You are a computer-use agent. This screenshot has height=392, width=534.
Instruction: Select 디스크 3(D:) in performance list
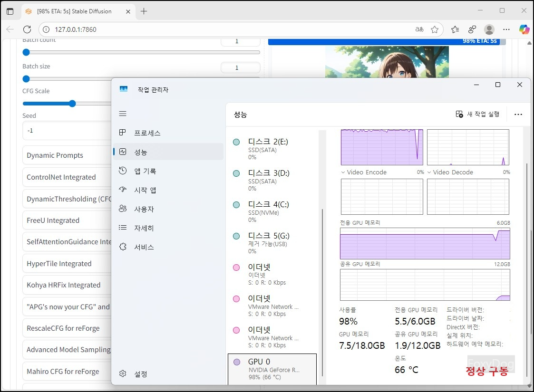(272, 181)
